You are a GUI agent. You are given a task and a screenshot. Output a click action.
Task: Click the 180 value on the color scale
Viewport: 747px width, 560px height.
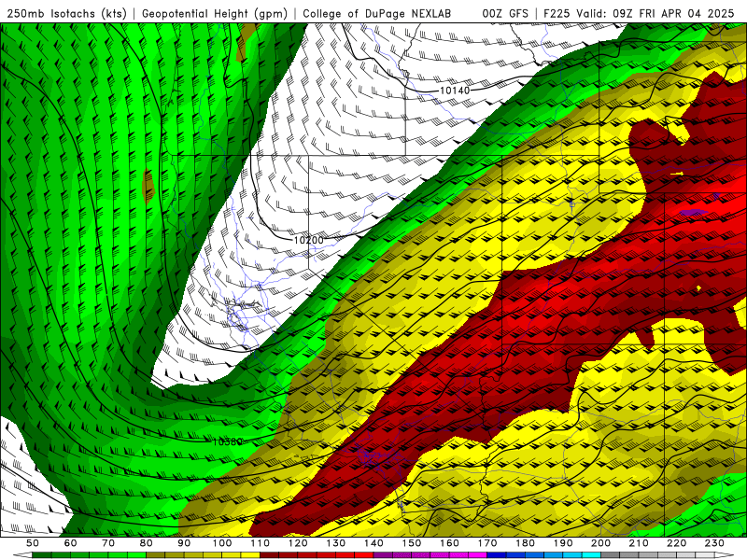525,543
